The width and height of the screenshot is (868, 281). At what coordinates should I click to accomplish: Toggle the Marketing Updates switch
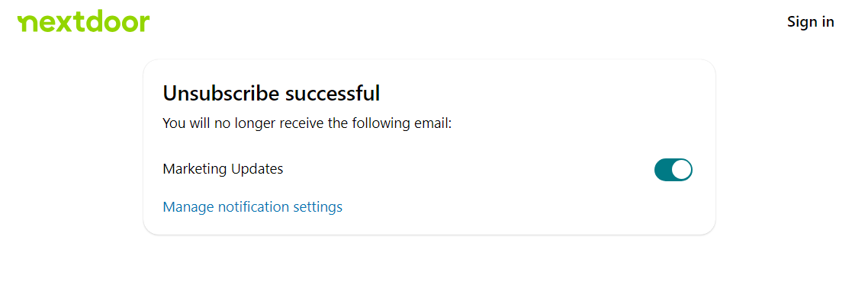point(674,170)
